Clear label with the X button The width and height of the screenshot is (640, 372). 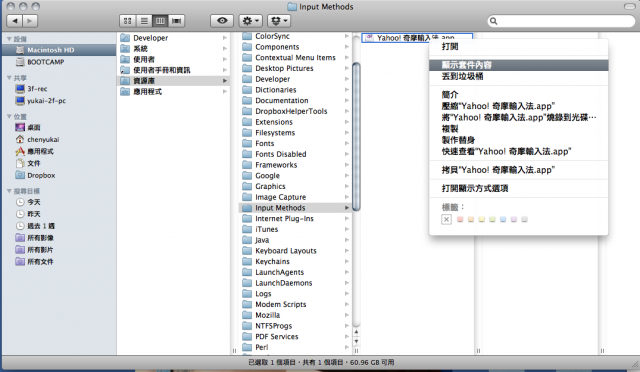tap(447, 220)
